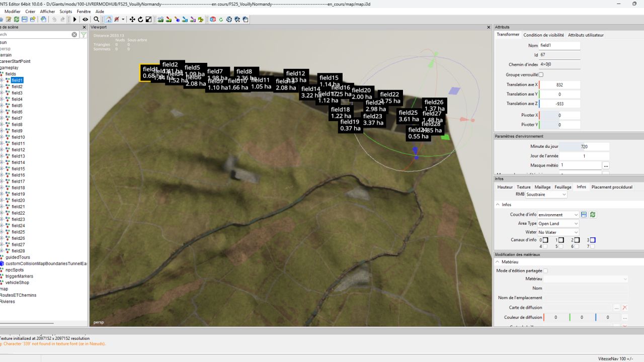Open the Modifier menu
The height and width of the screenshot is (362, 644).
pos(13,12)
